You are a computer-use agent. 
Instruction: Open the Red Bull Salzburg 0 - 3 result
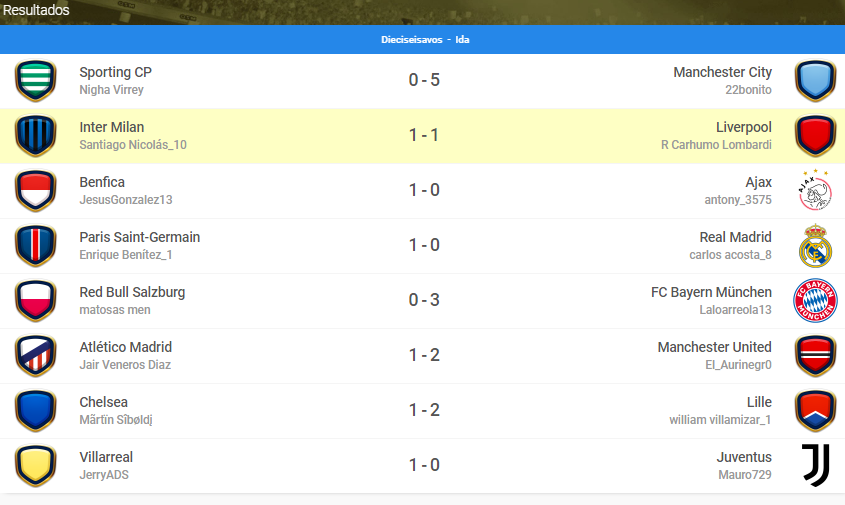(x=424, y=300)
